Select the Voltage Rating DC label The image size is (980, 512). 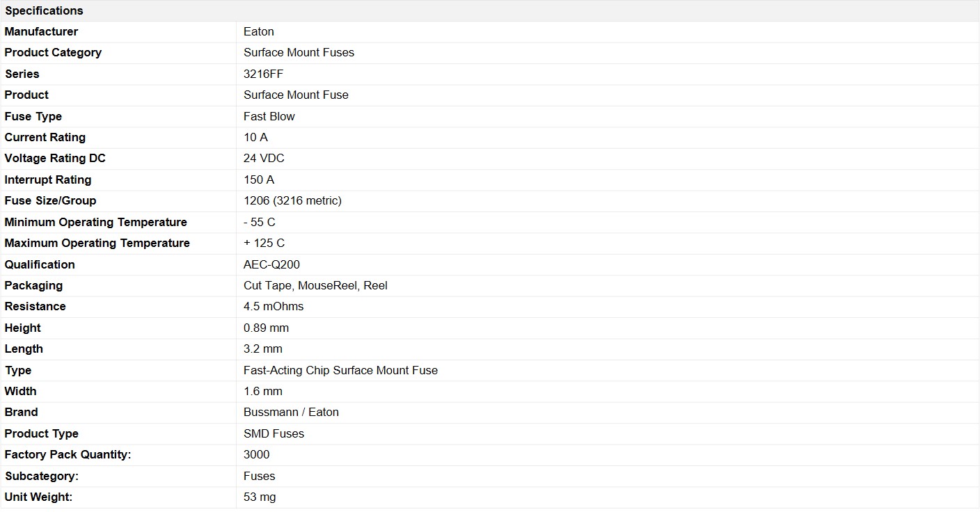click(55, 158)
